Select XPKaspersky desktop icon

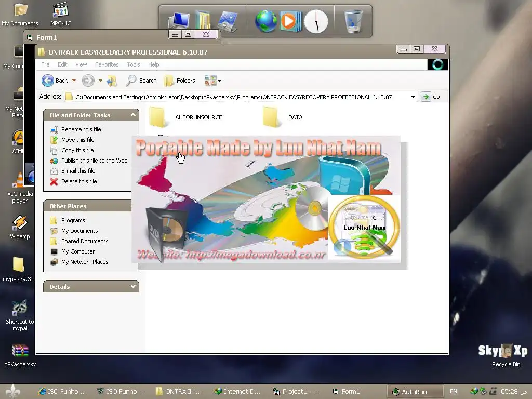tap(20, 356)
